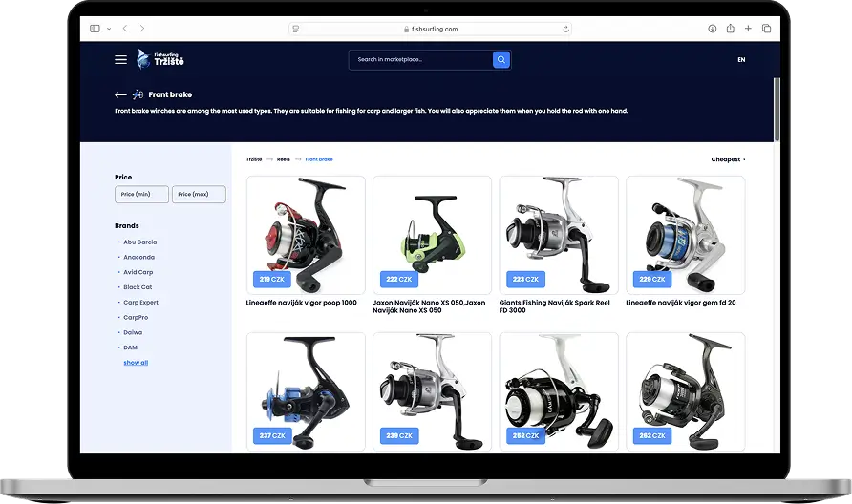
Task: Go forward with browser forward arrow
Action: coord(142,29)
